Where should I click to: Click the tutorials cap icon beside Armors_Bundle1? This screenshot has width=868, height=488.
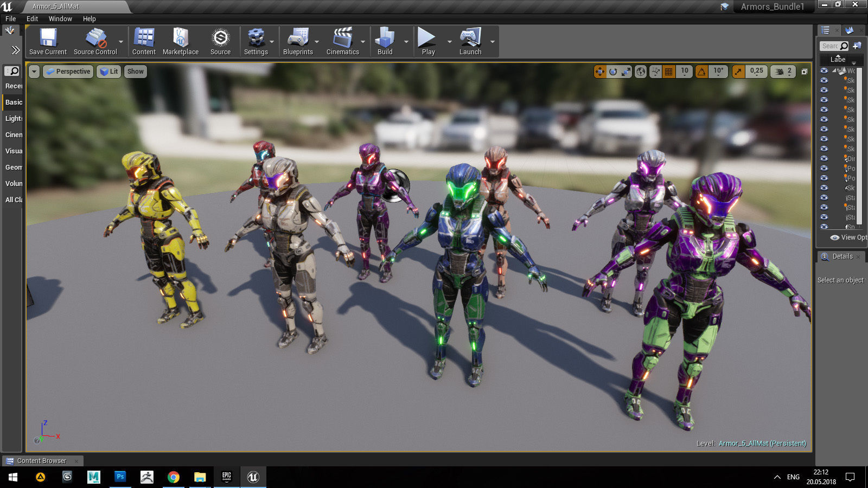[725, 7]
